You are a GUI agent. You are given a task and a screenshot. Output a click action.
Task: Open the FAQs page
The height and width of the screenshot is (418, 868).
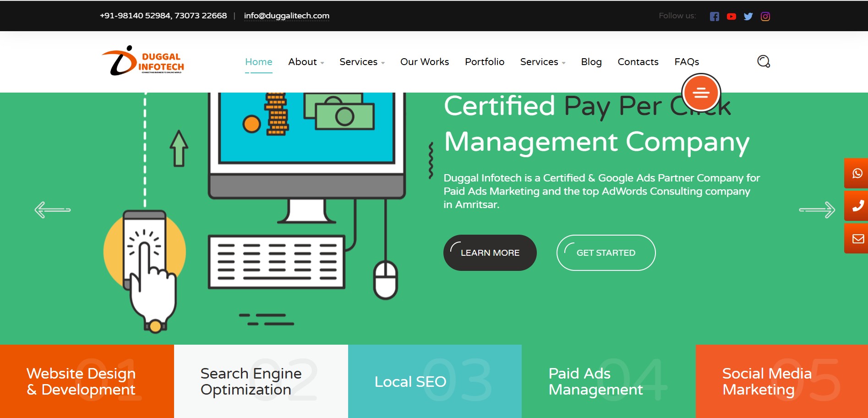point(687,62)
